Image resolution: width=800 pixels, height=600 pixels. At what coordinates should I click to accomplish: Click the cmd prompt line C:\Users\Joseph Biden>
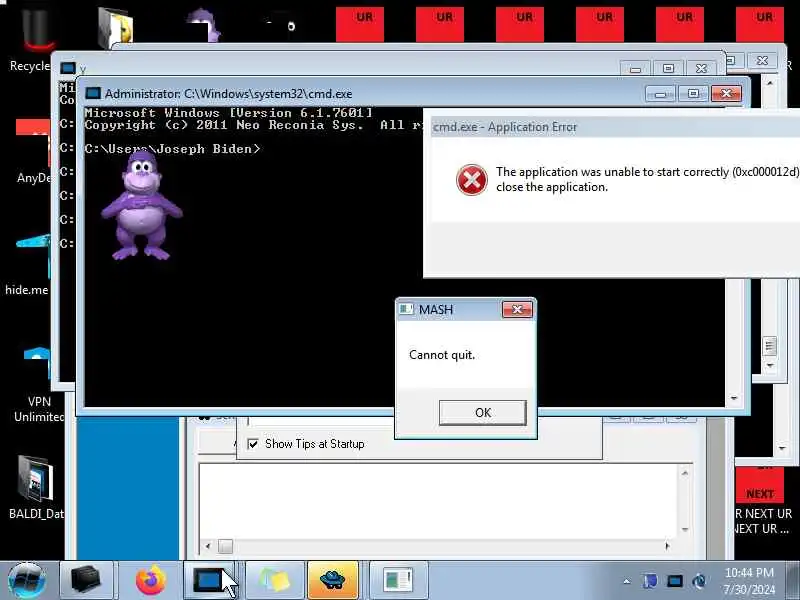[x=172, y=149]
